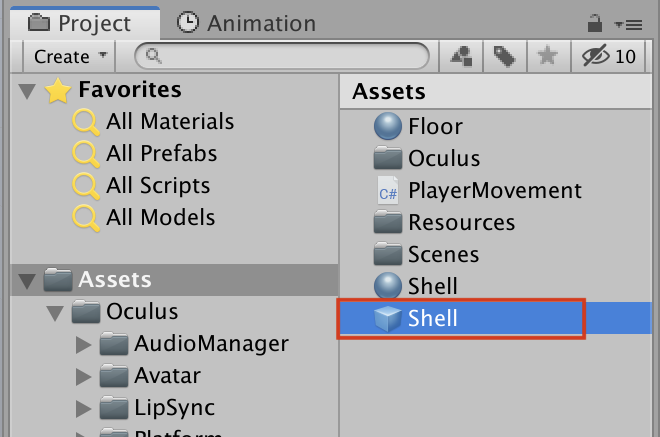The width and height of the screenshot is (660, 437).
Task: Click the search by type icon
Action: coord(461,56)
